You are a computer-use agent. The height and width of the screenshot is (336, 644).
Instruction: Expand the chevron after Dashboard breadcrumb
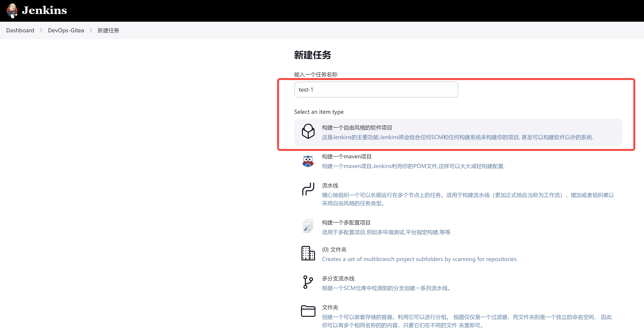(41, 30)
